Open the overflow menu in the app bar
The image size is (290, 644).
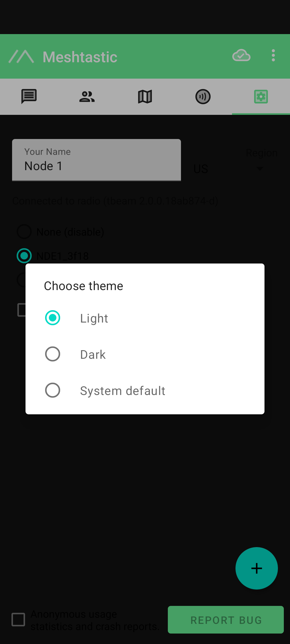273,56
